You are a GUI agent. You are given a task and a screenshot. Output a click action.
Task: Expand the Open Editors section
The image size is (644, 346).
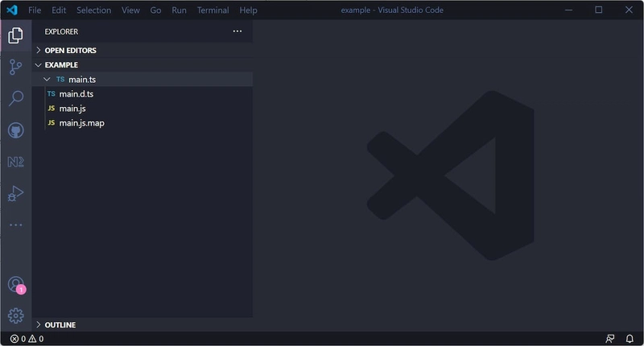[142, 50]
